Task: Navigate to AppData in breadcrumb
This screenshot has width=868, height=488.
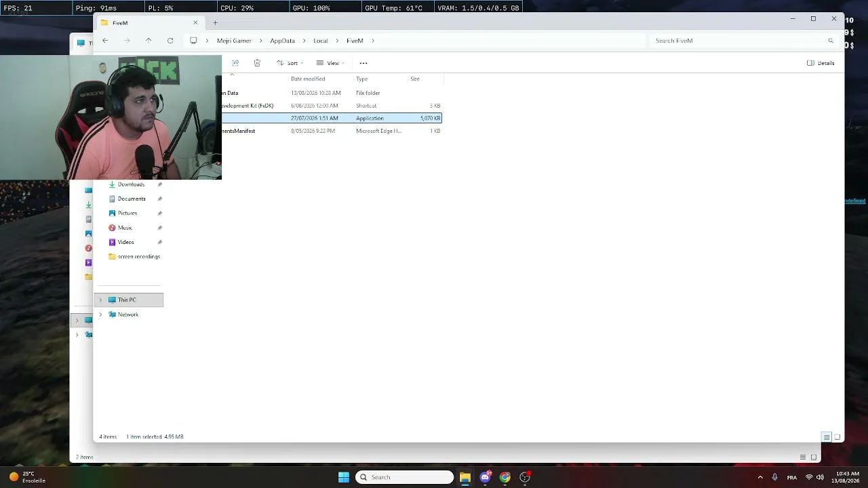Action: tap(282, 41)
